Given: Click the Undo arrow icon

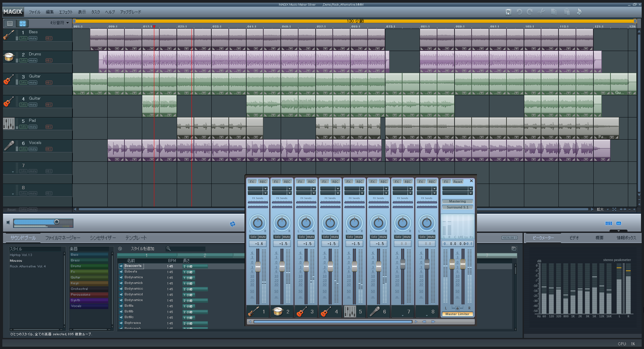Looking at the screenshot, I should (519, 12).
